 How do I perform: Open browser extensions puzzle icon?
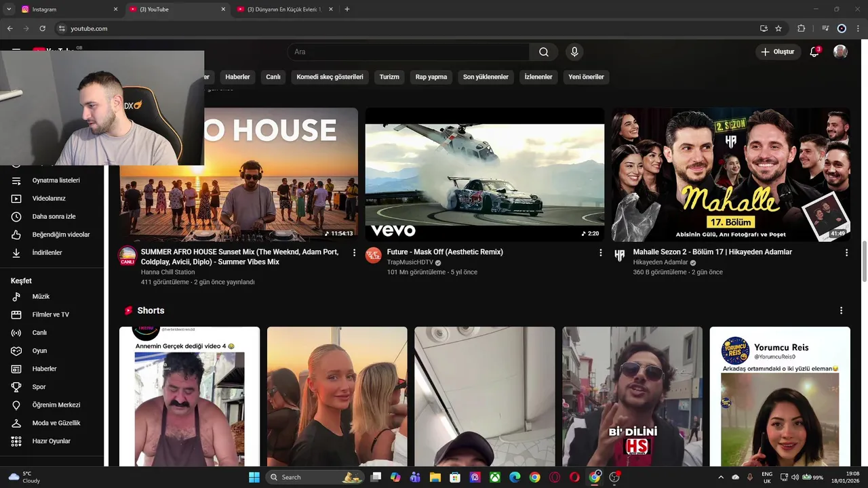click(802, 28)
